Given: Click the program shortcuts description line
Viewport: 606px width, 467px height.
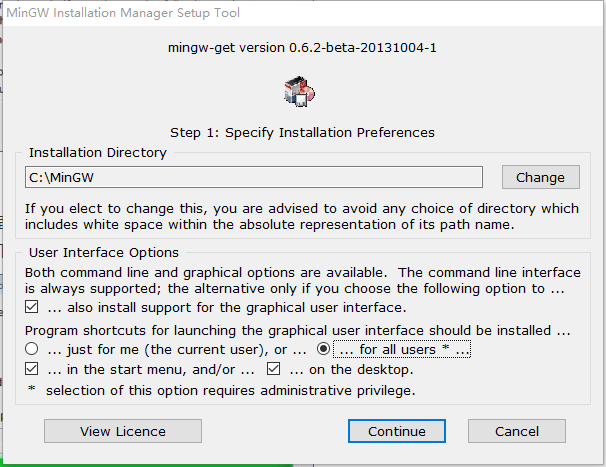Looking at the screenshot, I should click(300, 330).
